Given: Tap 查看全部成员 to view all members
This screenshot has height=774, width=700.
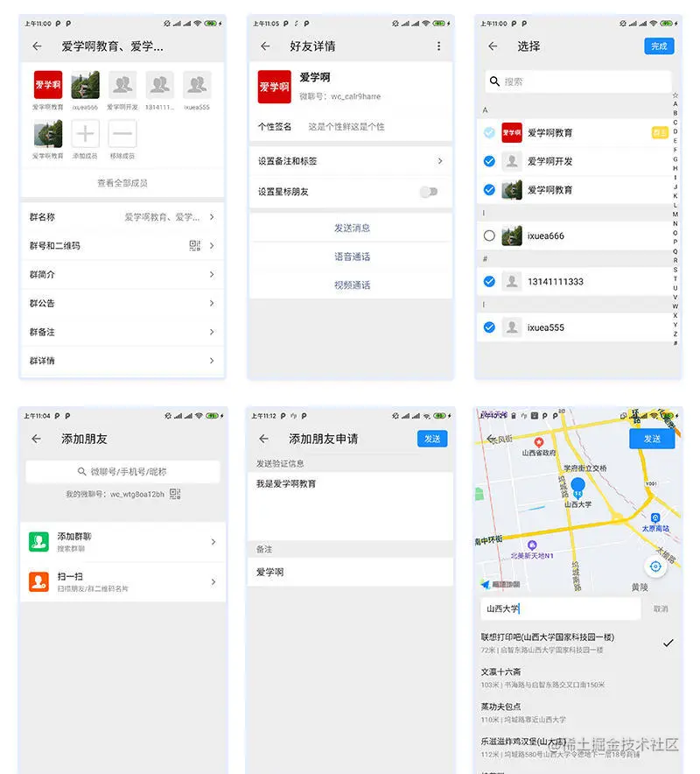Looking at the screenshot, I should (122, 185).
